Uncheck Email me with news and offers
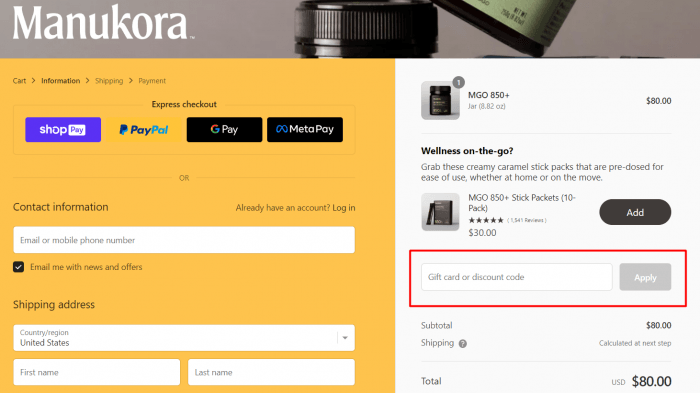This screenshot has width=700, height=393. [18, 267]
